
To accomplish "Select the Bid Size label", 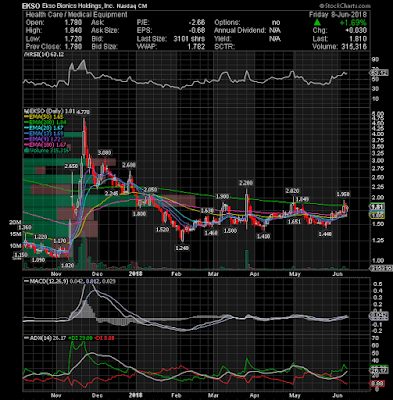I will 104,47.
